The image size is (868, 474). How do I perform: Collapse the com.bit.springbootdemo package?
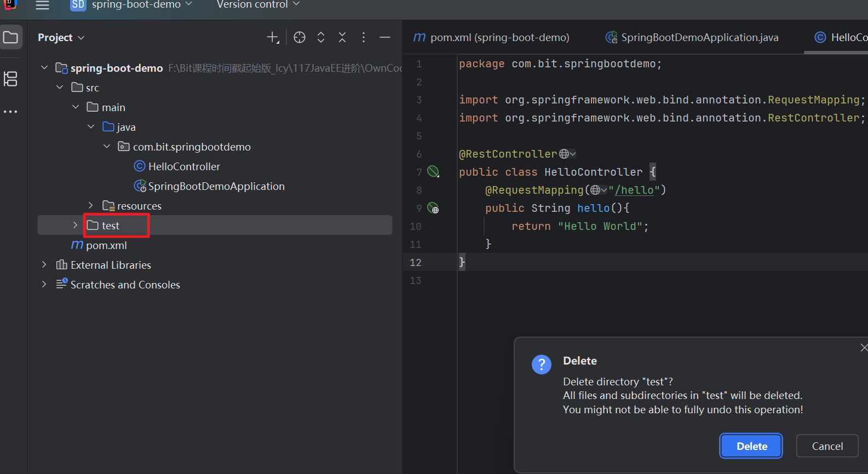(107, 146)
